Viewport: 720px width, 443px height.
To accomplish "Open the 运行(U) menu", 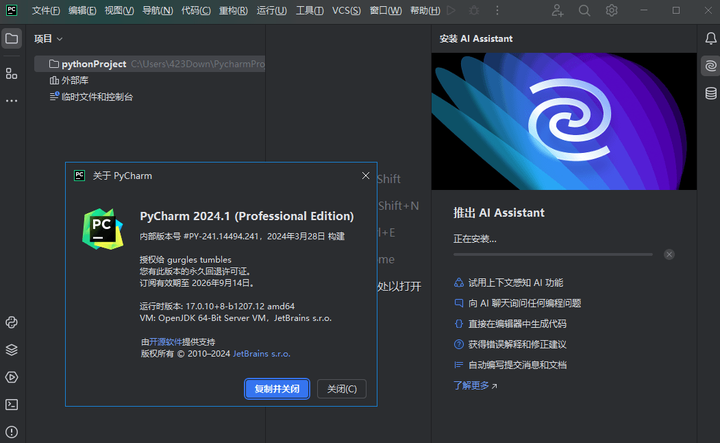I will pyautogui.click(x=272, y=10).
